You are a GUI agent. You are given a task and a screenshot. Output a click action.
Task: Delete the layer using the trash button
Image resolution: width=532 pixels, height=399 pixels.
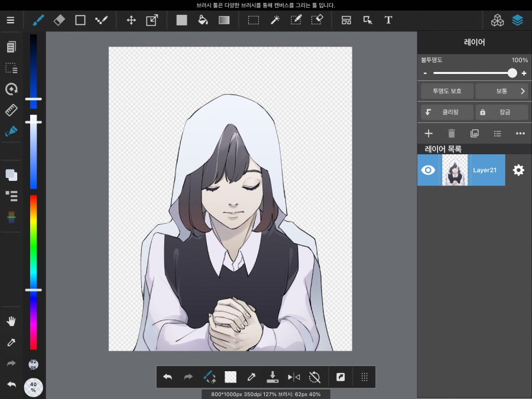(450, 133)
